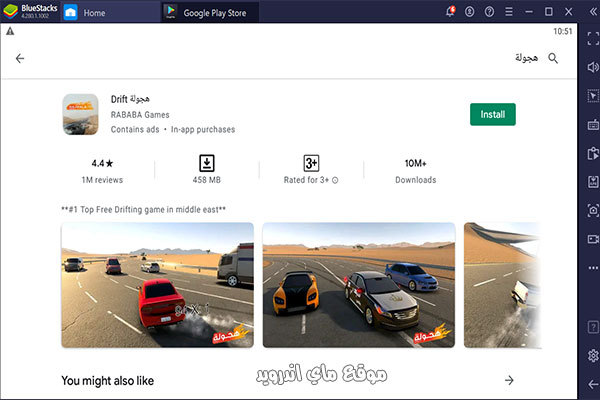Click the 3+ content rating icon

coord(311,163)
